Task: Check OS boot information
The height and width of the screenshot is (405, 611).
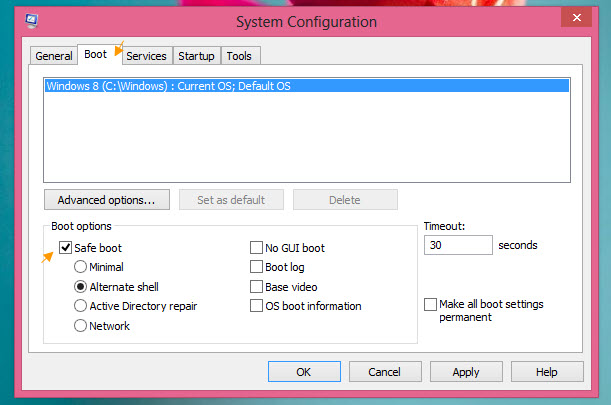Action: pyautogui.click(x=256, y=306)
